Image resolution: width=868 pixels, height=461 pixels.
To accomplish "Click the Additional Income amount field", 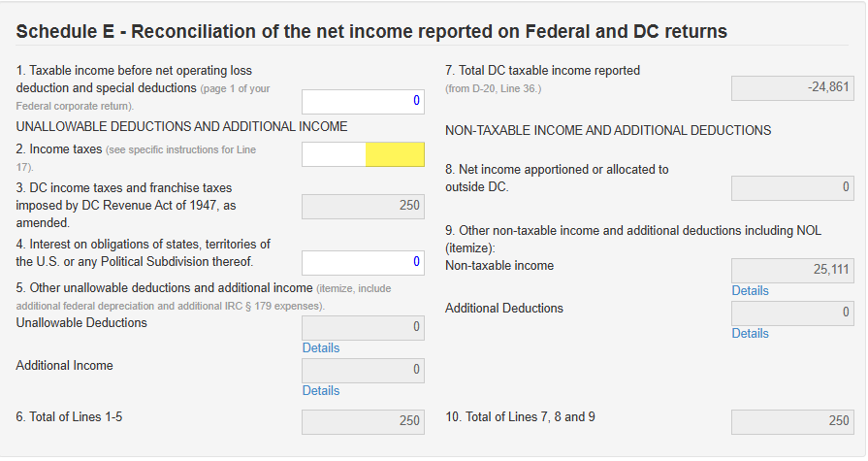I will click(363, 370).
